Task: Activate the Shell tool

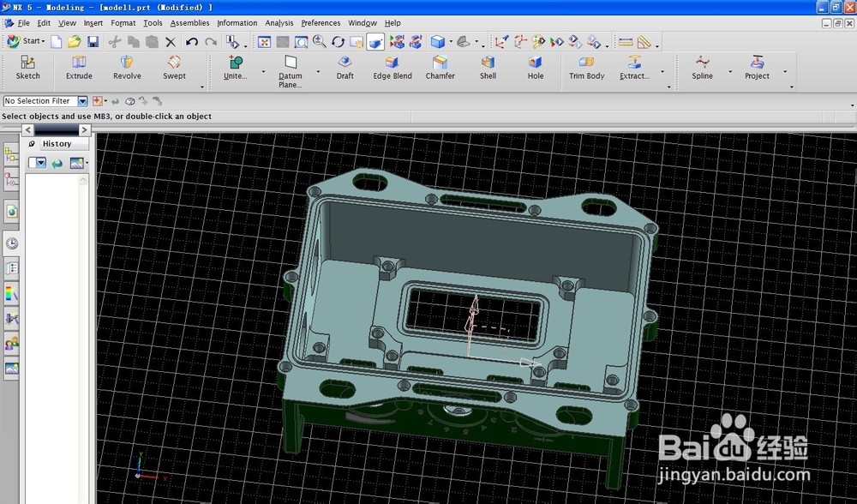Action: point(488,68)
